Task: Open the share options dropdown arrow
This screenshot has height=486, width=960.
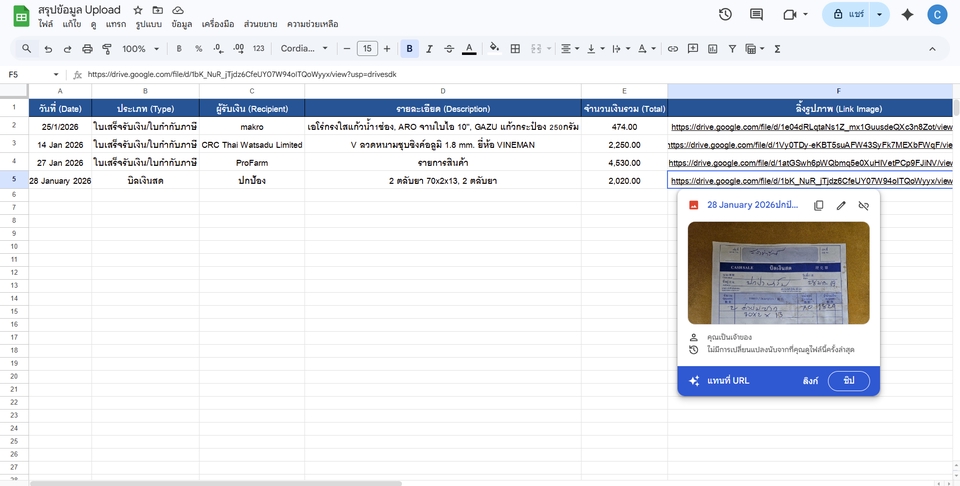Action: point(880,14)
